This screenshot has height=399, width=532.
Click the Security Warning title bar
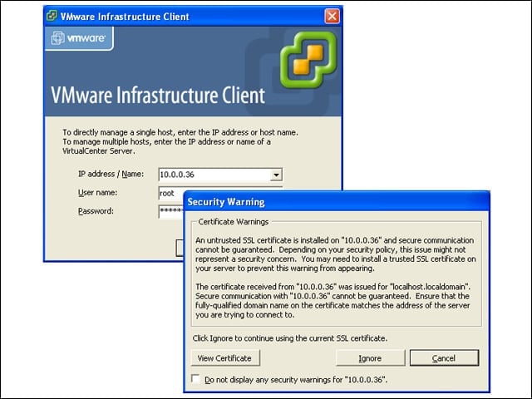tap(337, 202)
